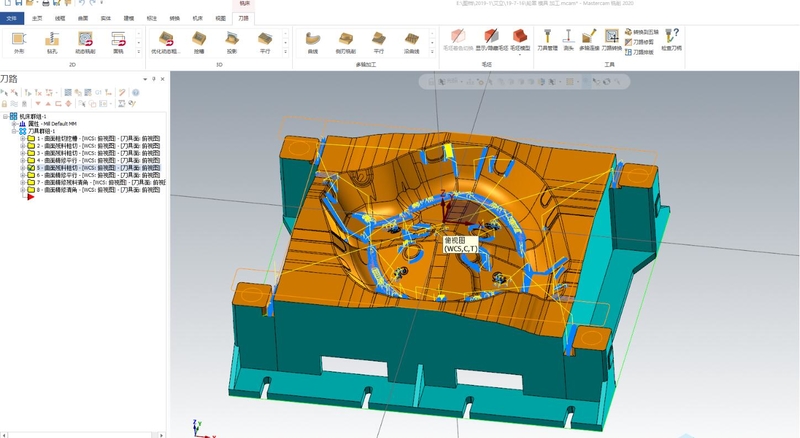The height and width of the screenshot is (438, 800).
Task: Click the undo icon in quick access toolbar
Action: click(82, 3)
